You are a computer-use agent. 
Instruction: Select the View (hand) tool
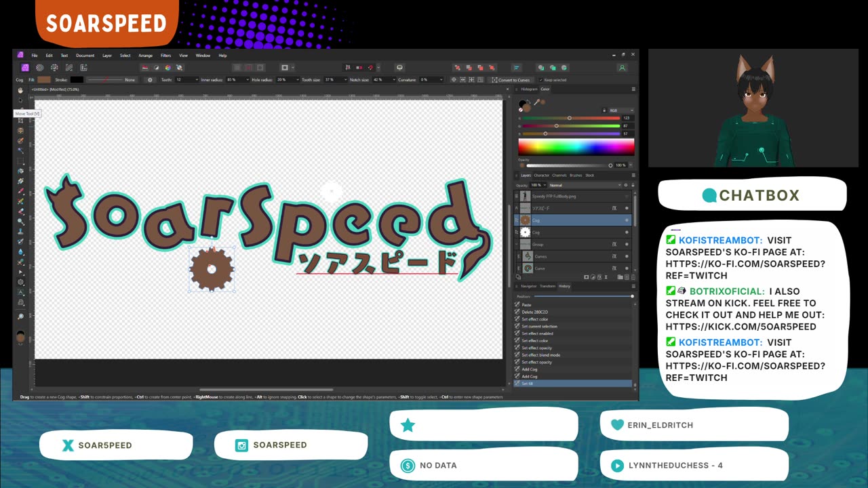[x=20, y=91]
